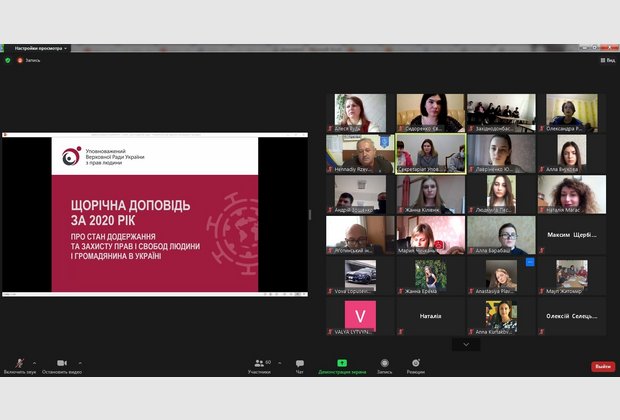
Task: Open the Настройки просмотра dropdown
Action: coord(40,47)
